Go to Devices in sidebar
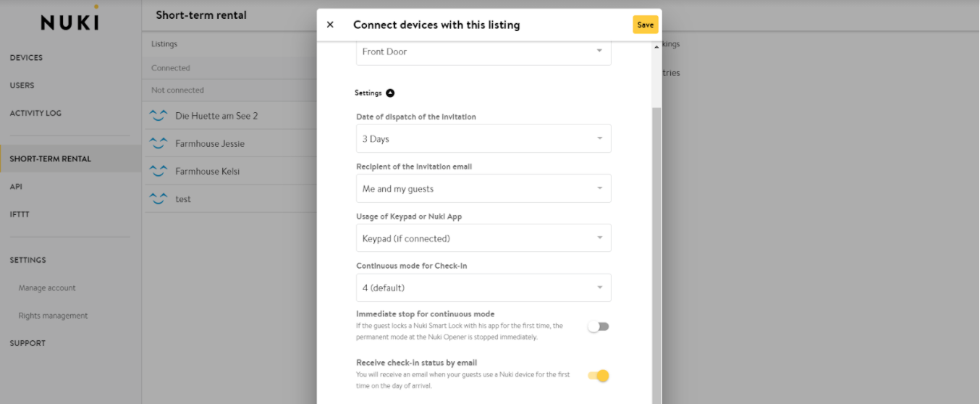This screenshot has height=404, width=980. point(26,58)
